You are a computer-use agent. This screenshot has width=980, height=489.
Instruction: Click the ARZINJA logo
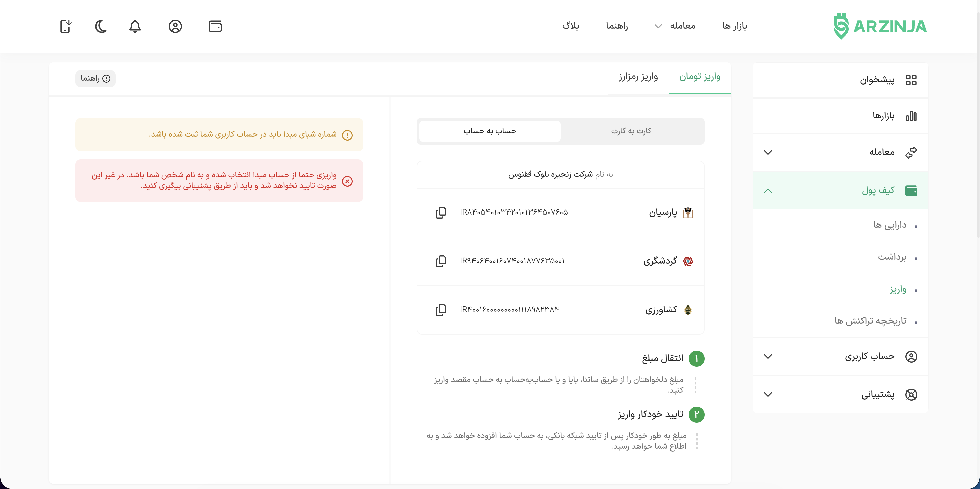tap(880, 26)
